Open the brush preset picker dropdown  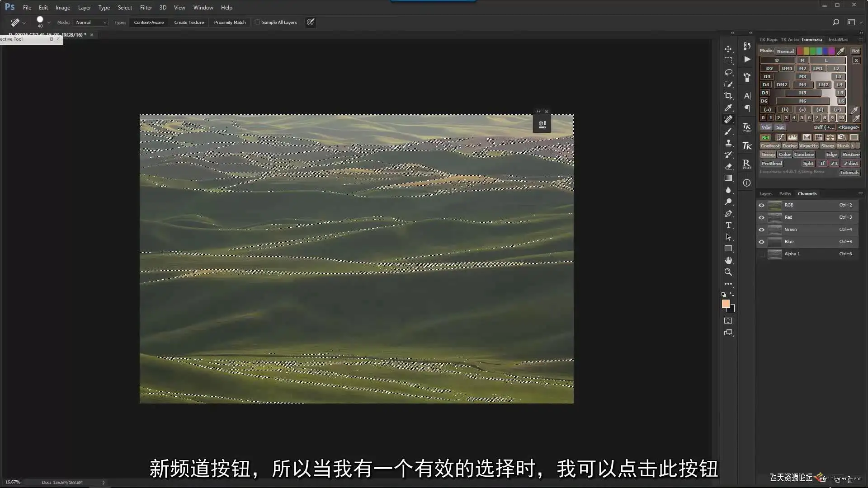[x=49, y=22]
